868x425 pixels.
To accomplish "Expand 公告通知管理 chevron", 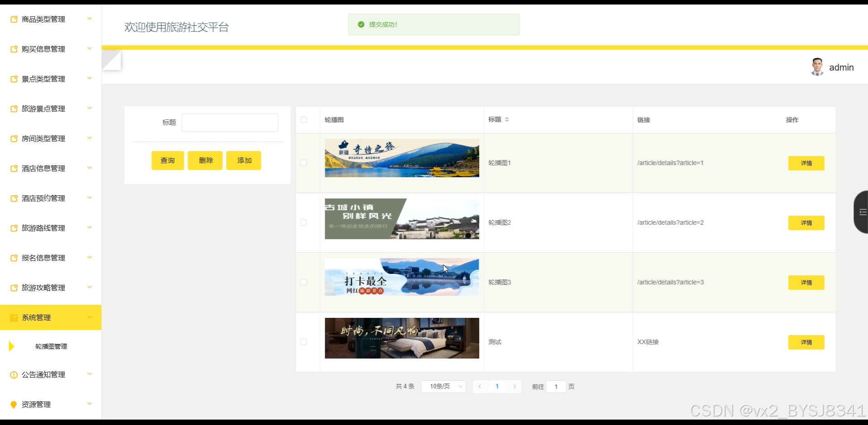I will pyautogui.click(x=90, y=374).
